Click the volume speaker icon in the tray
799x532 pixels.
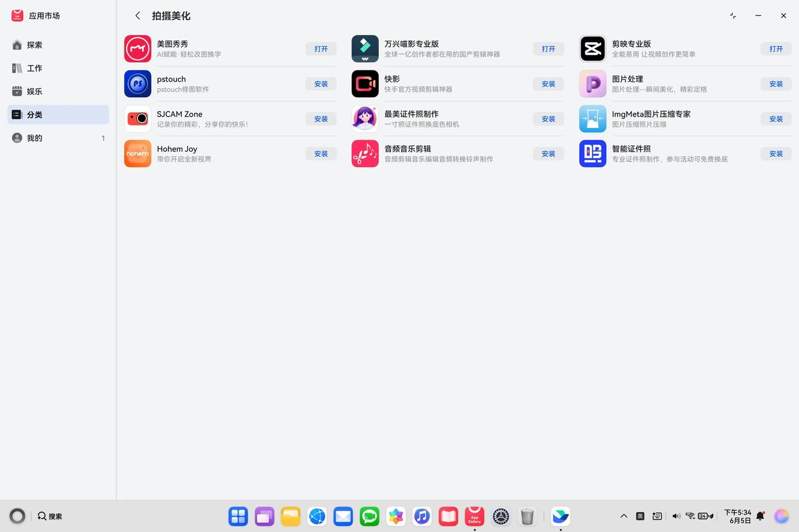point(676,516)
